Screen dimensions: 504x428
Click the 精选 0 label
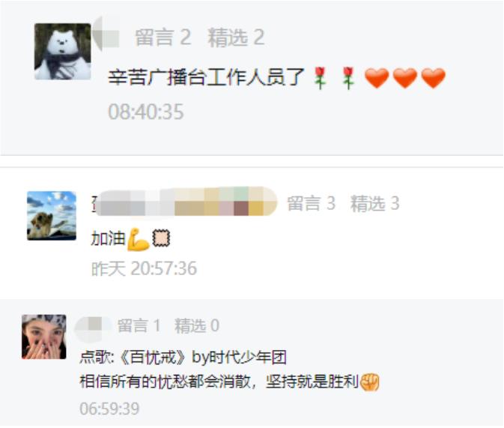click(197, 325)
